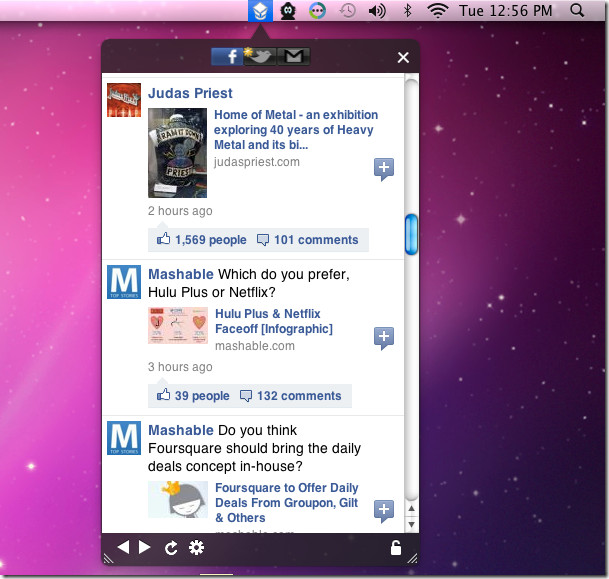
Task: Open the Judas Priest name link
Action: (x=190, y=93)
